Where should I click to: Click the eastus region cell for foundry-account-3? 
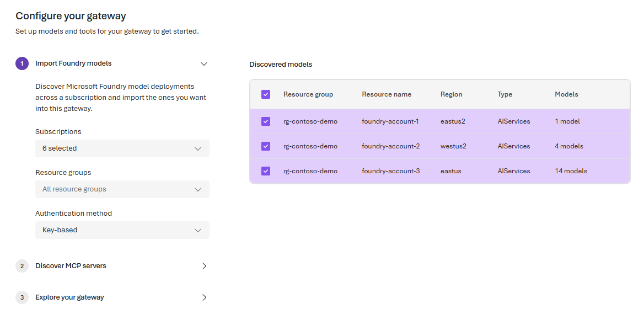451,171
